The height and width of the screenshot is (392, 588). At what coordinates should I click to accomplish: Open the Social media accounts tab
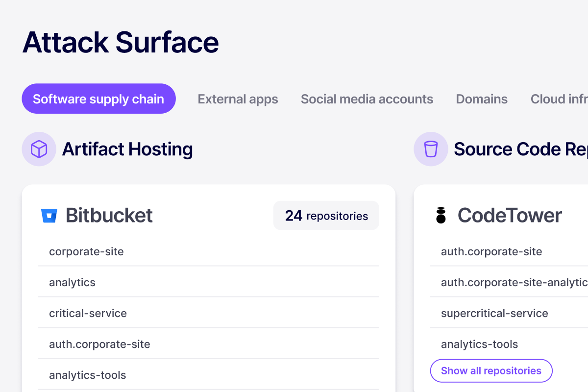pyautogui.click(x=367, y=99)
